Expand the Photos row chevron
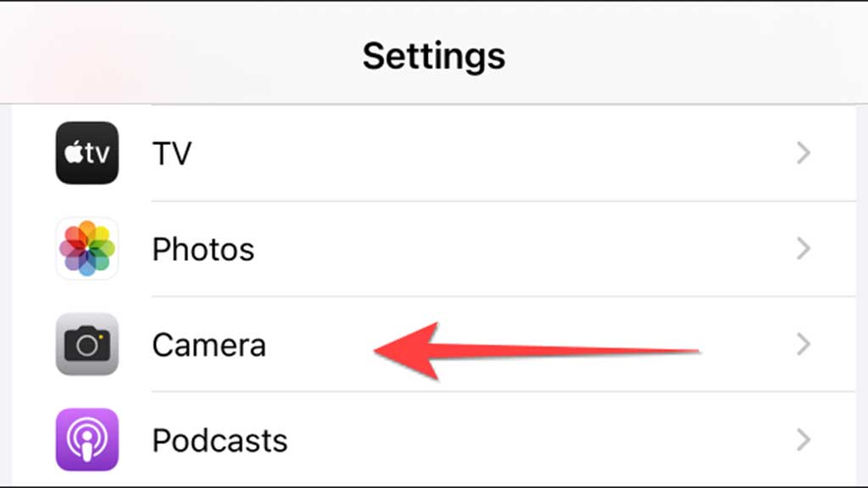 coord(804,248)
